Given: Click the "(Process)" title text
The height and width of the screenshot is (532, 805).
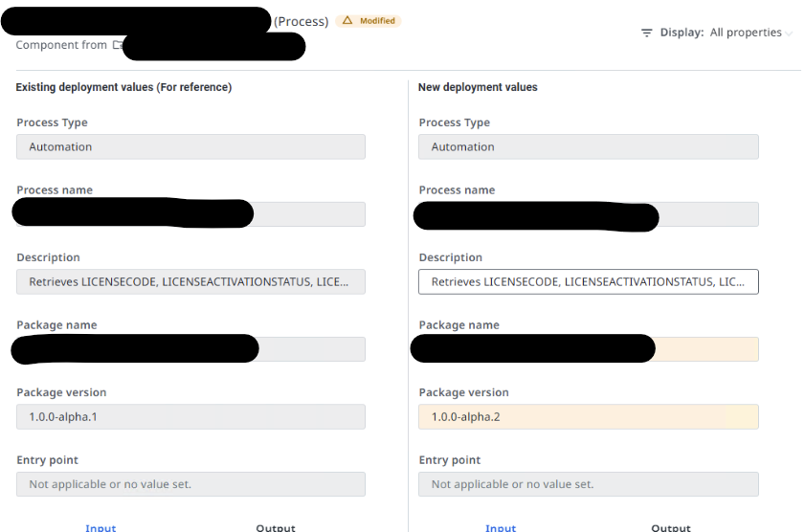Looking at the screenshot, I should click(301, 22).
